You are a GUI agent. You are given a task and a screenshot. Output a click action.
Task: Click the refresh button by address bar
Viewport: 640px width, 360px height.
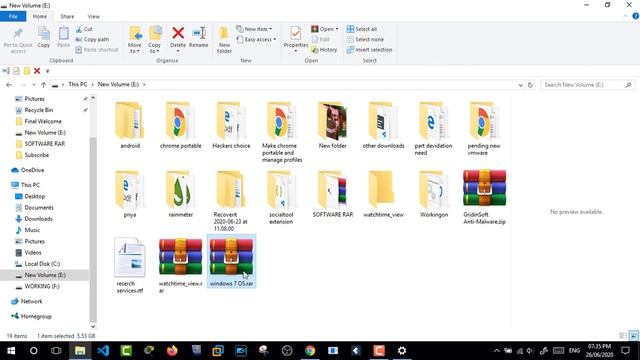(530, 85)
